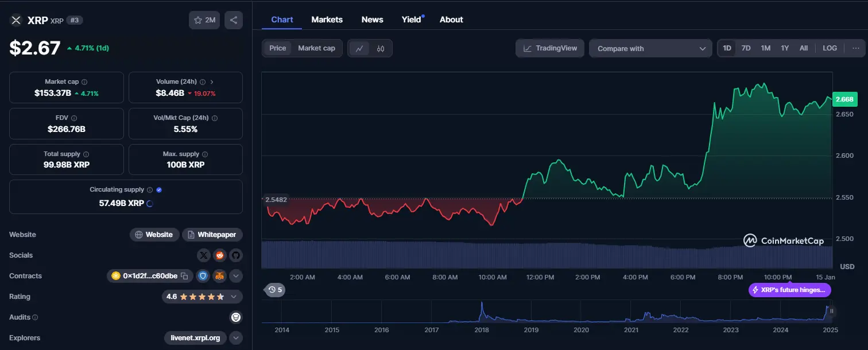Screen dimensions: 868x350
Task: Click the verified badge next to Circulating supply
Action: (159, 189)
